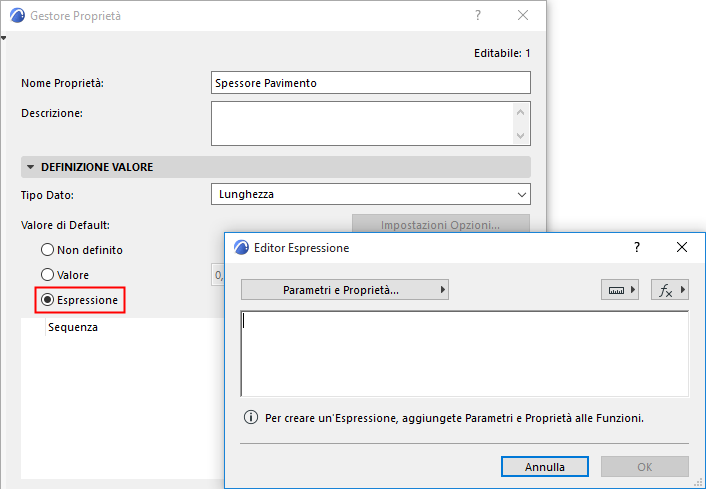The image size is (706, 489).
Task: Collapse the Definizione Valore section
Action: (31, 167)
